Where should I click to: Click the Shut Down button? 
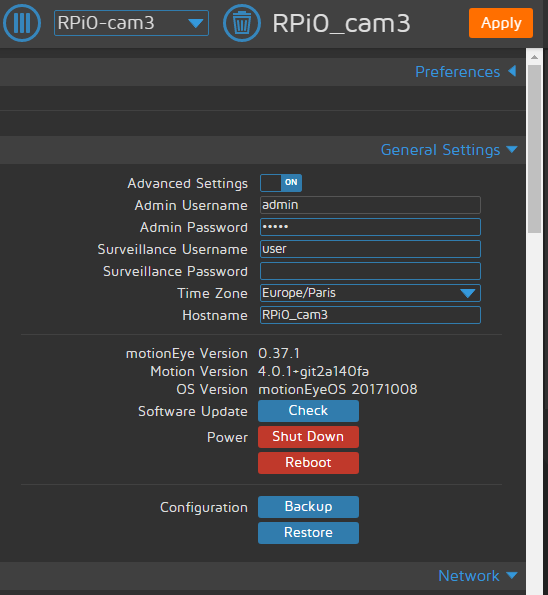pos(308,437)
